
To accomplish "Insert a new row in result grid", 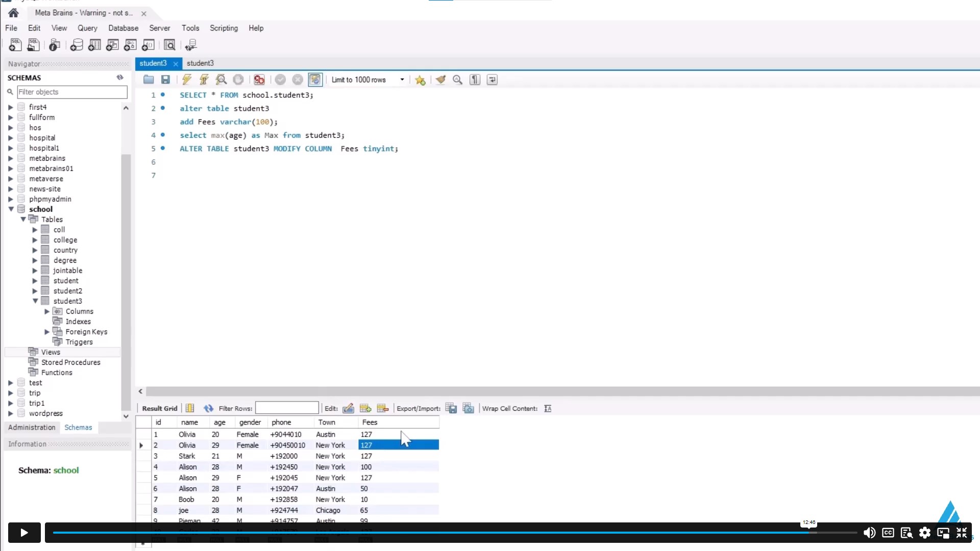I will point(365,408).
